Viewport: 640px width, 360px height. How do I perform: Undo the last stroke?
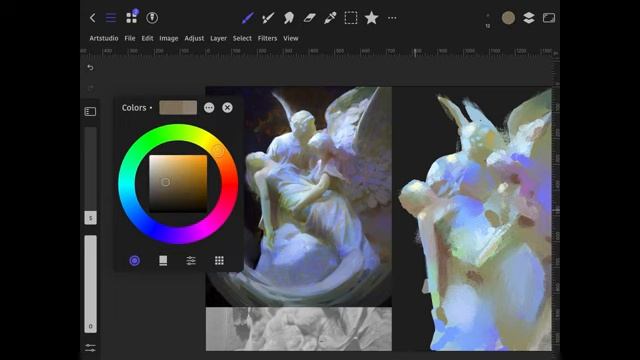[x=90, y=68]
